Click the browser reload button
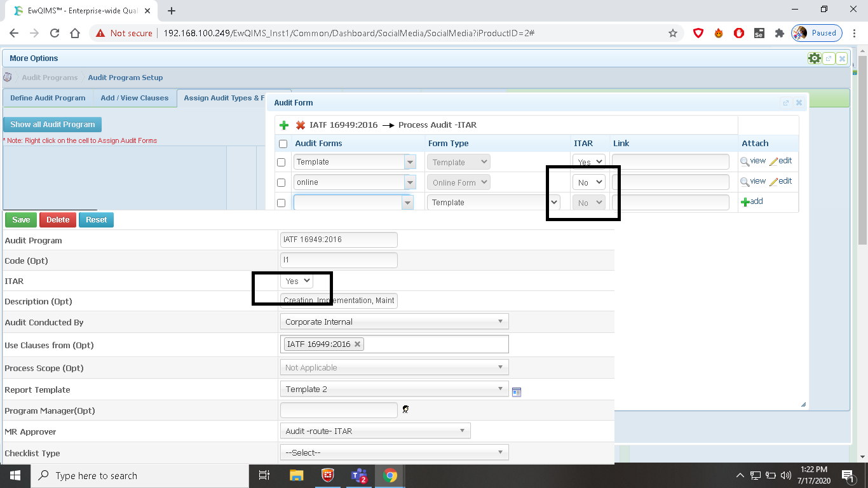 (55, 33)
